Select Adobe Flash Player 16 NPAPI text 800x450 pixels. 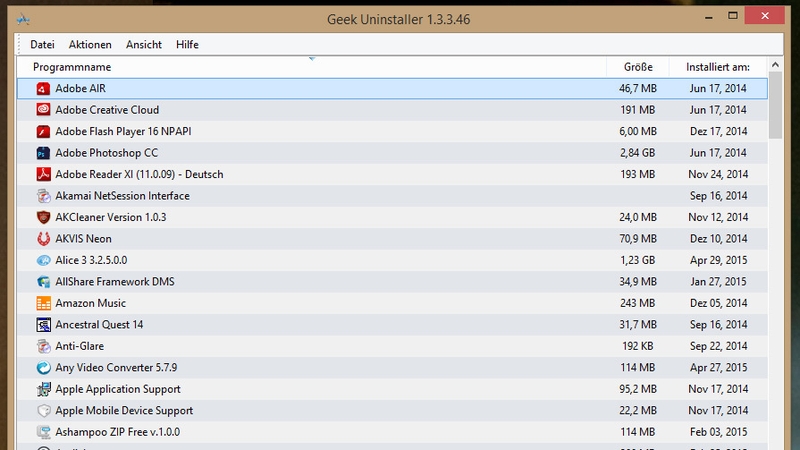123,131
